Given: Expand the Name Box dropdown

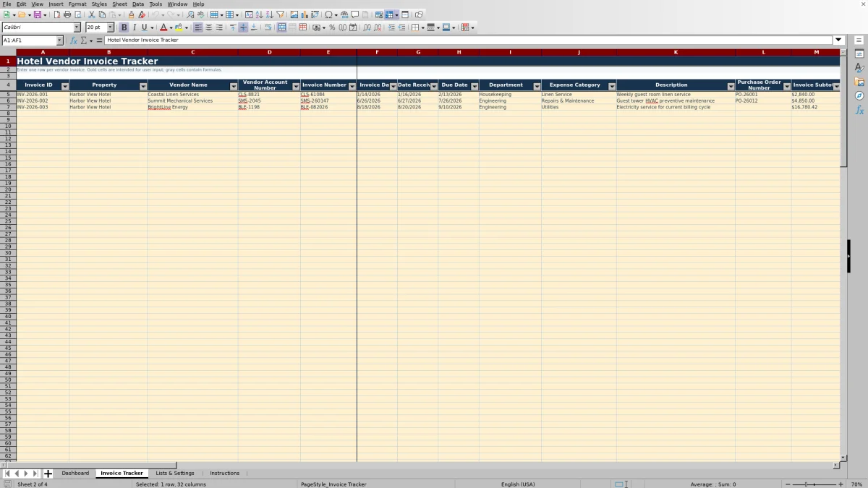Looking at the screenshot, I should 59,40.
